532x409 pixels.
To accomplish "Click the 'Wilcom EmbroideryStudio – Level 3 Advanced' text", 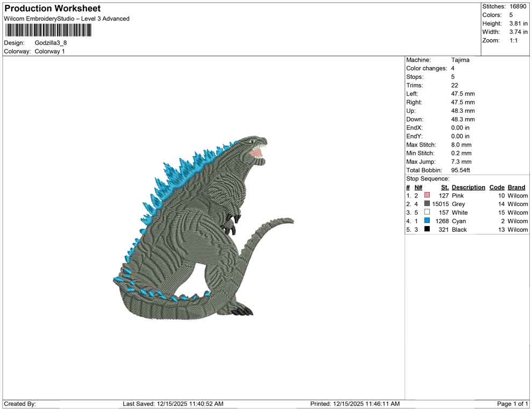I will (67, 19).
